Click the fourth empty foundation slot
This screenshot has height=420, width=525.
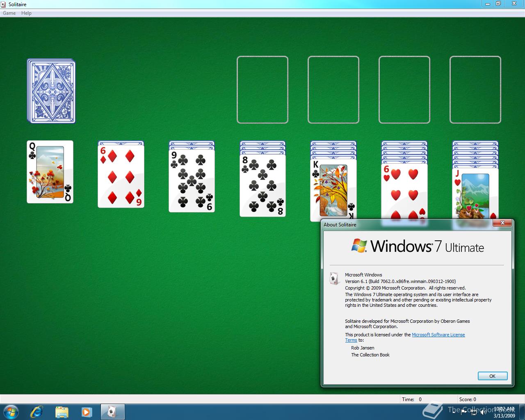(x=475, y=90)
